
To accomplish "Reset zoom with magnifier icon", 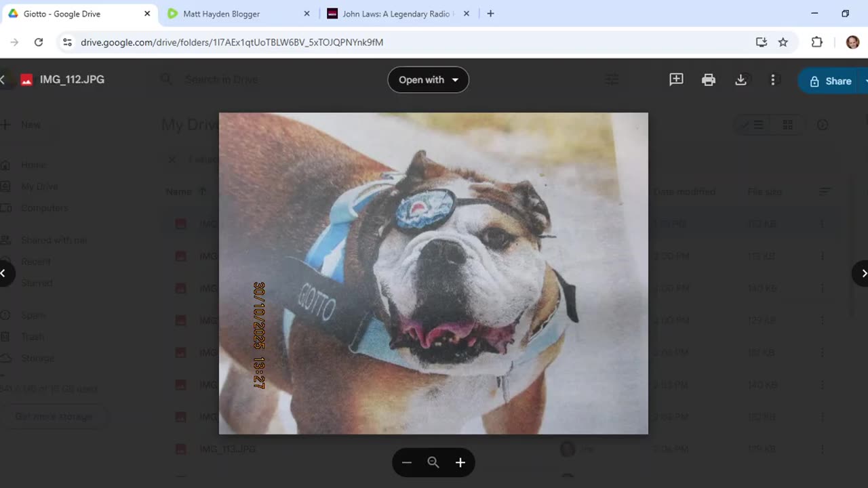I will click(x=433, y=462).
